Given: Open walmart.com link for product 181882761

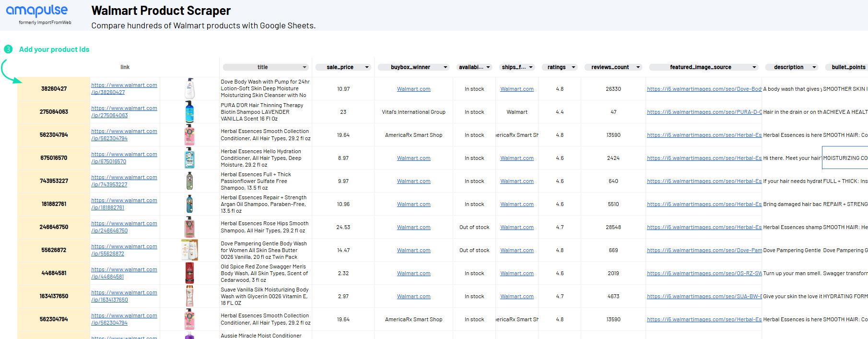Looking at the screenshot, I should pyautogui.click(x=124, y=204).
